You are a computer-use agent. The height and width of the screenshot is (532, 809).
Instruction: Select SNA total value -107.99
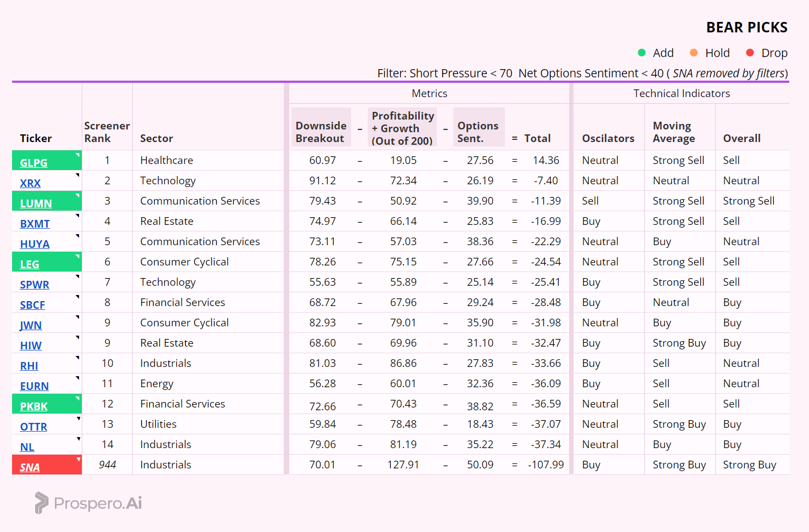[546, 465]
